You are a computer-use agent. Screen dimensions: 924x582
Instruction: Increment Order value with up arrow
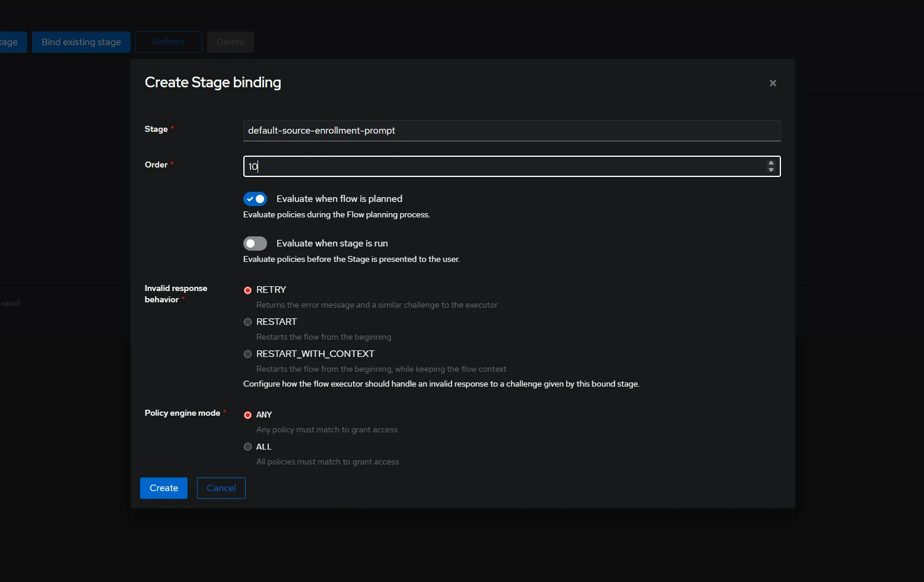[x=771, y=163]
